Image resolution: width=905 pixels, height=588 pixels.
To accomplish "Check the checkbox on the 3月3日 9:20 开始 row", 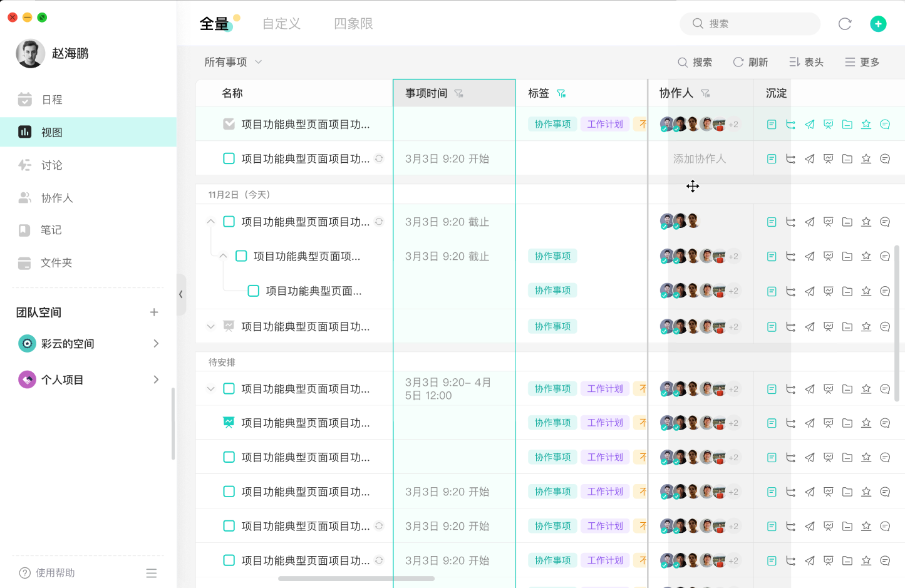I will 228,158.
